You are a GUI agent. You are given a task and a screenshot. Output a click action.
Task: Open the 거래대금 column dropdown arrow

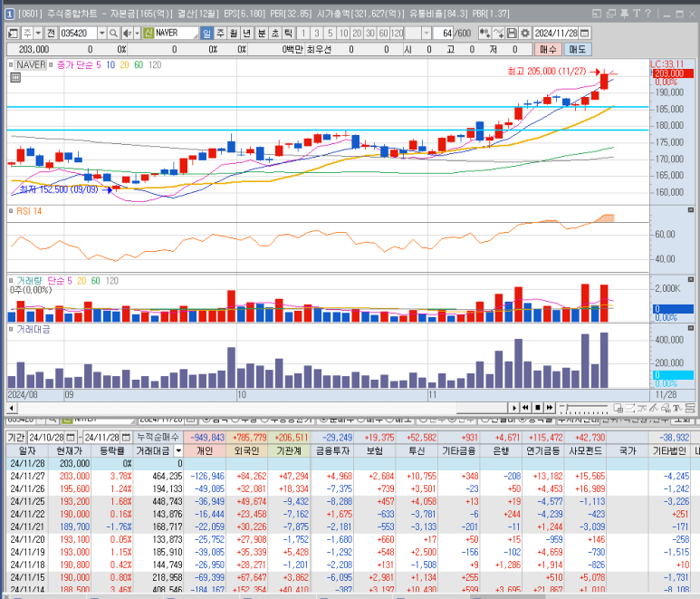(x=178, y=450)
